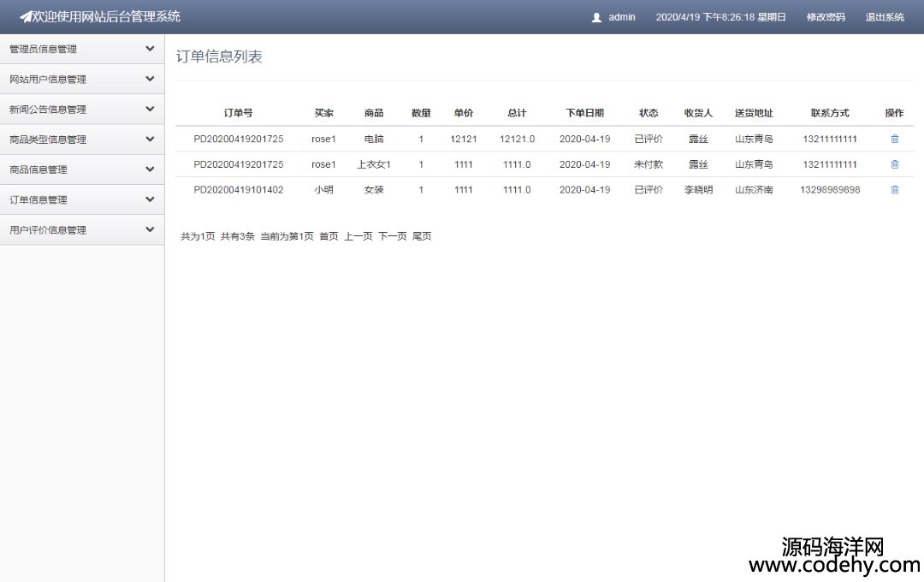Click address 山东济南 cell
924x582 pixels.
(754, 190)
